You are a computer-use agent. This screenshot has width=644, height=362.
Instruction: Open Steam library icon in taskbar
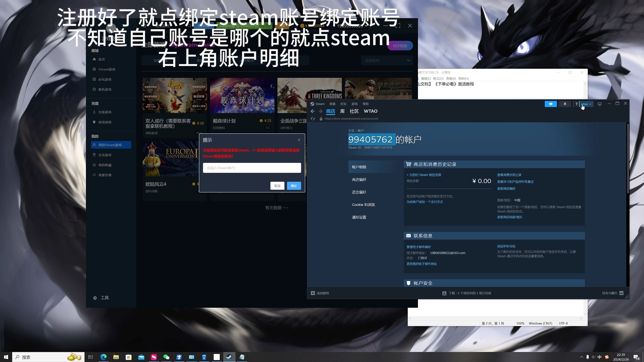(x=229, y=357)
